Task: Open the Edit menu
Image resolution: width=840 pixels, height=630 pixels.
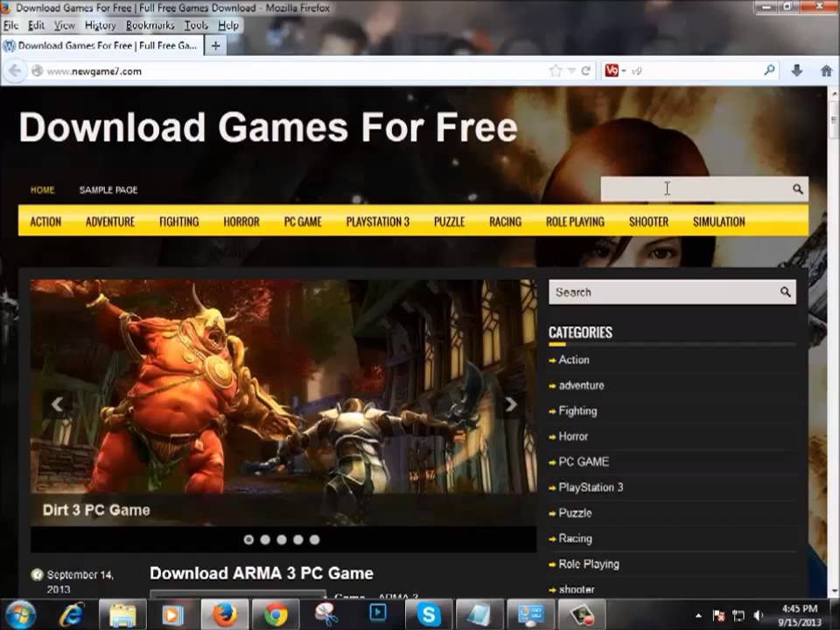Action: click(36, 25)
